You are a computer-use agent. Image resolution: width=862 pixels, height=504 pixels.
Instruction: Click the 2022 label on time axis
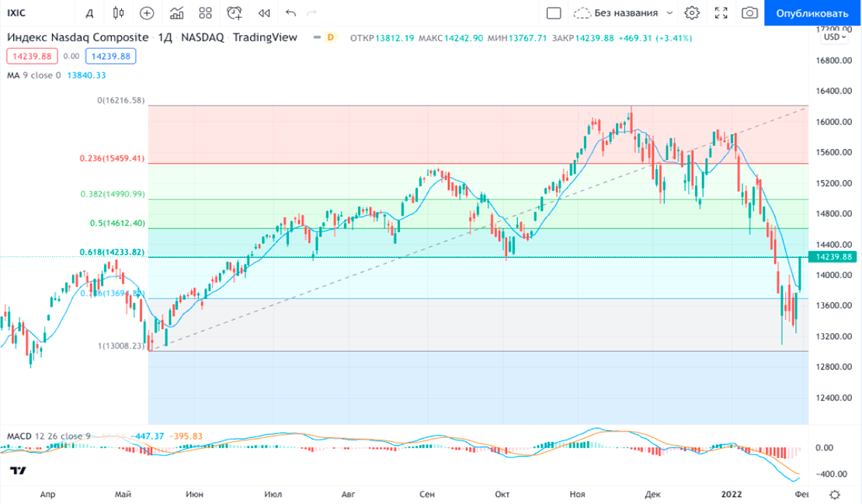[732, 494]
